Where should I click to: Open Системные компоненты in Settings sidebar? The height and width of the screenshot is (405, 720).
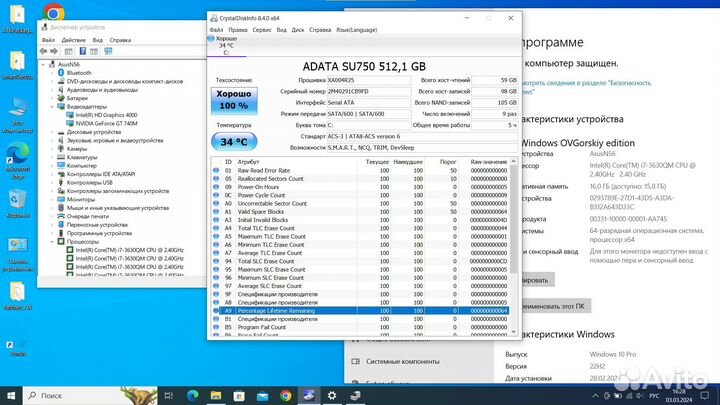point(403,362)
